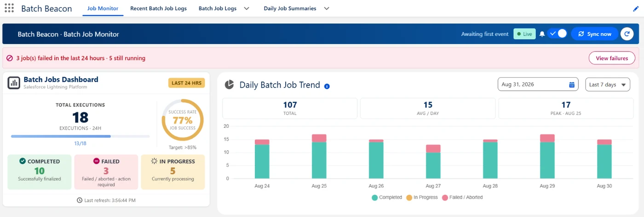The image size is (644, 217).
Task: Click '3 job(s) failed in the last 24 hours' alert text
Action: (x=61, y=58)
